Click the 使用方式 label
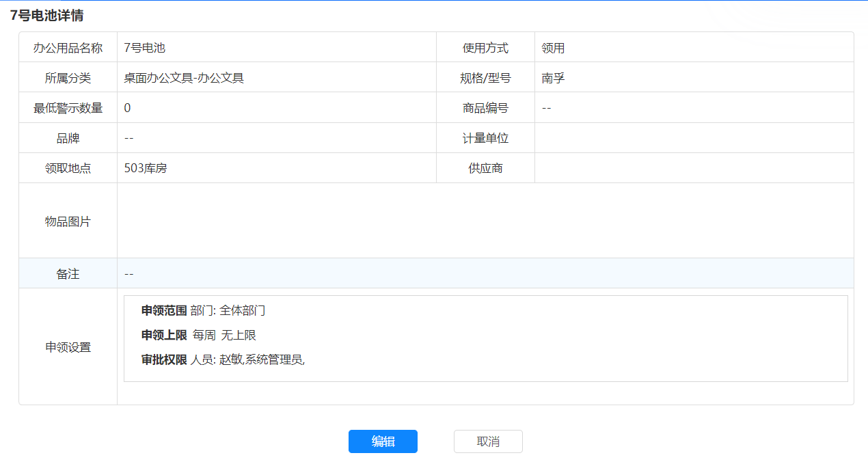Screen dimensions: 868x464 [x=485, y=48]
